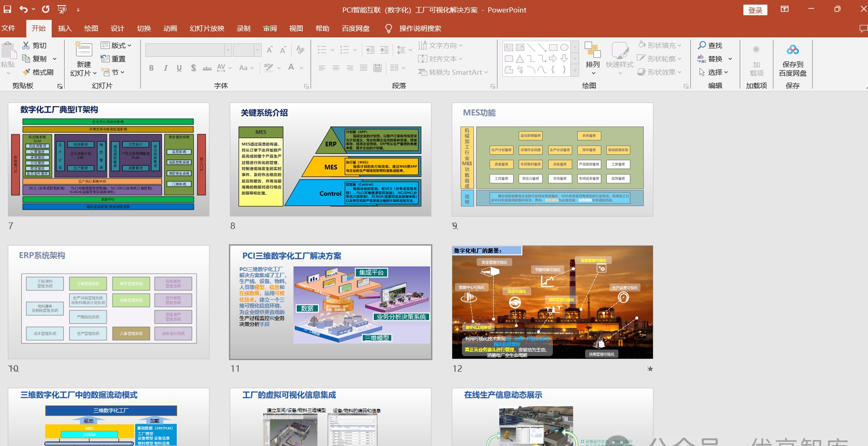The image size is (868, 446).
Task: Select the rectangle shape in shapes gallery
Action: click(553, 48)
